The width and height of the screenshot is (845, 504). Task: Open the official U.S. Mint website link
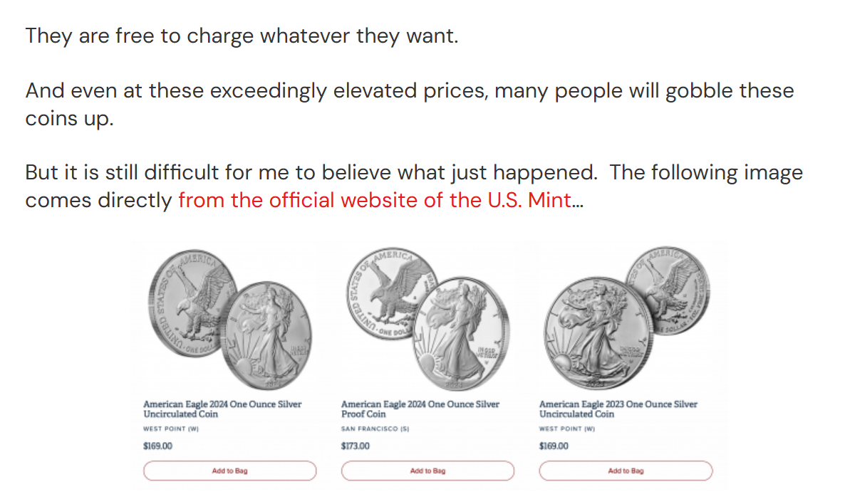[375, 201]
